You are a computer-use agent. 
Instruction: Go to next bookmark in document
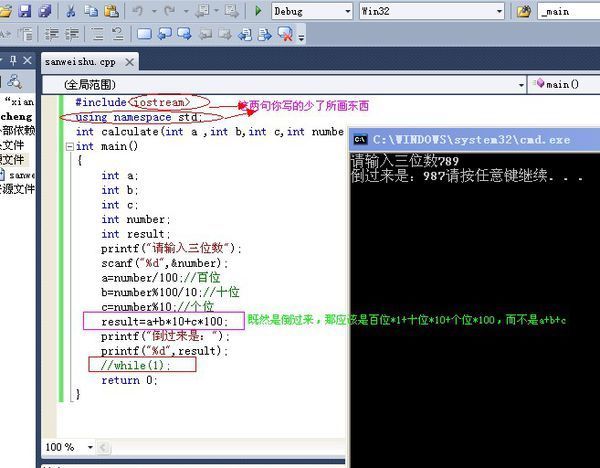(x=265, y=34)
